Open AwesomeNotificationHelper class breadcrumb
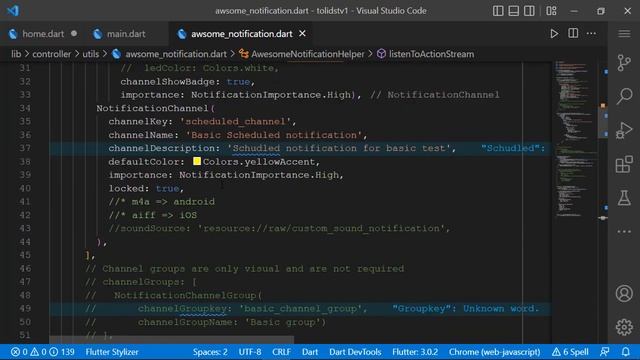This screenshot has width=640, height=360. [307, 54]
